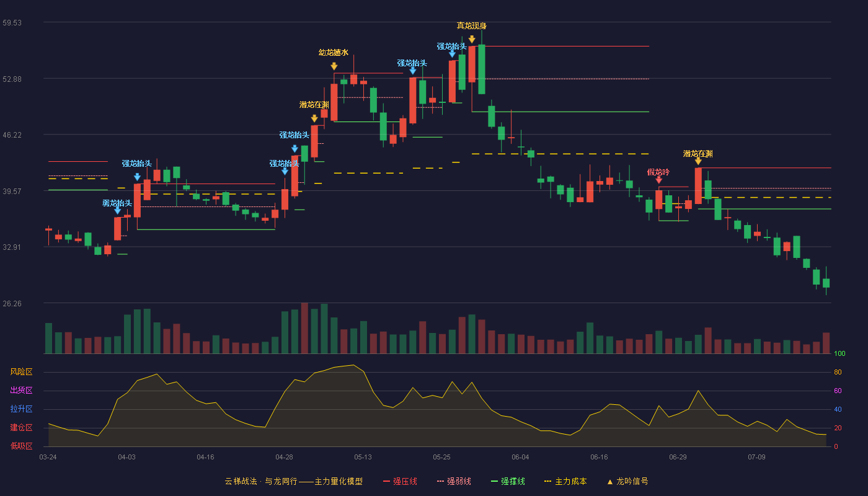Click the green 强撑线 legend swatch
This screenshot has height=496, width=868.
click(495, 481)
